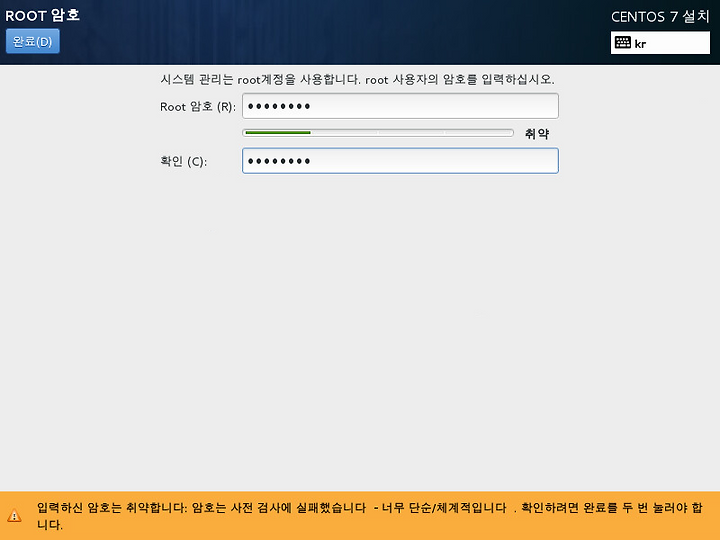Screen dimensions: 720x540
Task: Click the warning triangle icon in orange bar
Action: click(x=15, y=516)
